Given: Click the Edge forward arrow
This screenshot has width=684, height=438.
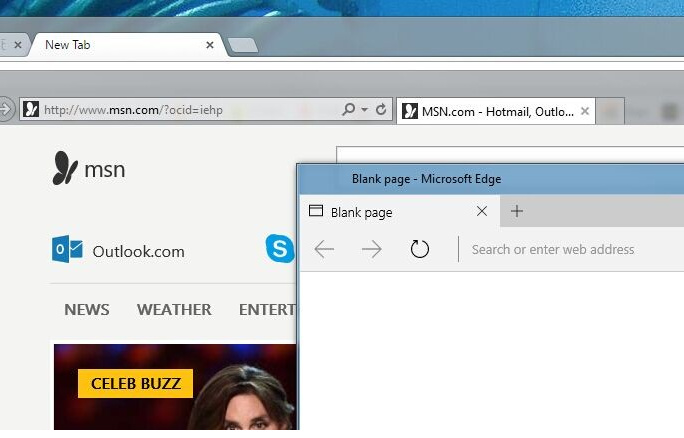Looking at the screenshot, I should click(371, 249).
